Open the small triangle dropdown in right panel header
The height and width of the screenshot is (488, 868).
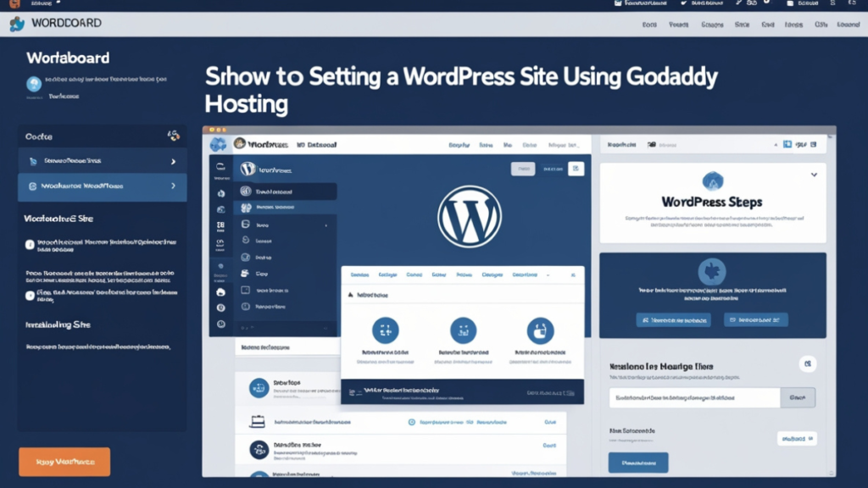(x=776, y=145)
